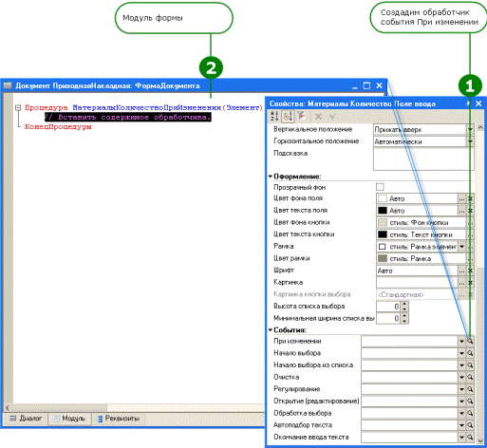Close the Свойства properties panel
Screen dimensions: 487x448
478,103
